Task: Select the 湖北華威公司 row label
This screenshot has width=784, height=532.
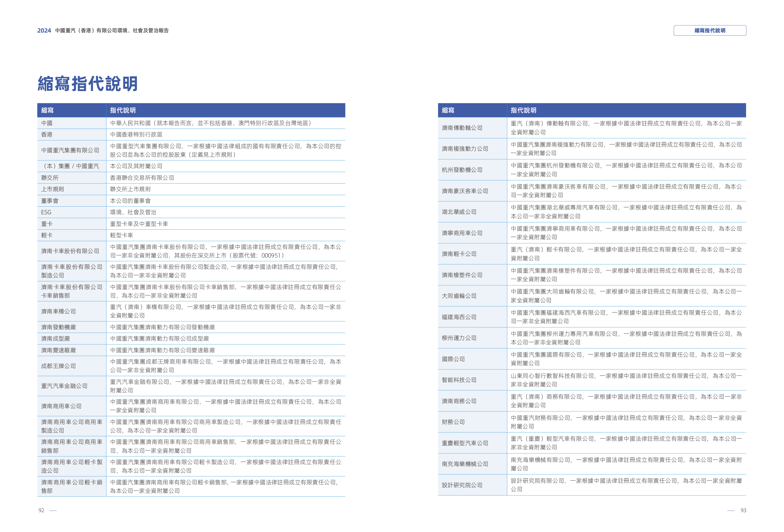Action: point(459,212)
